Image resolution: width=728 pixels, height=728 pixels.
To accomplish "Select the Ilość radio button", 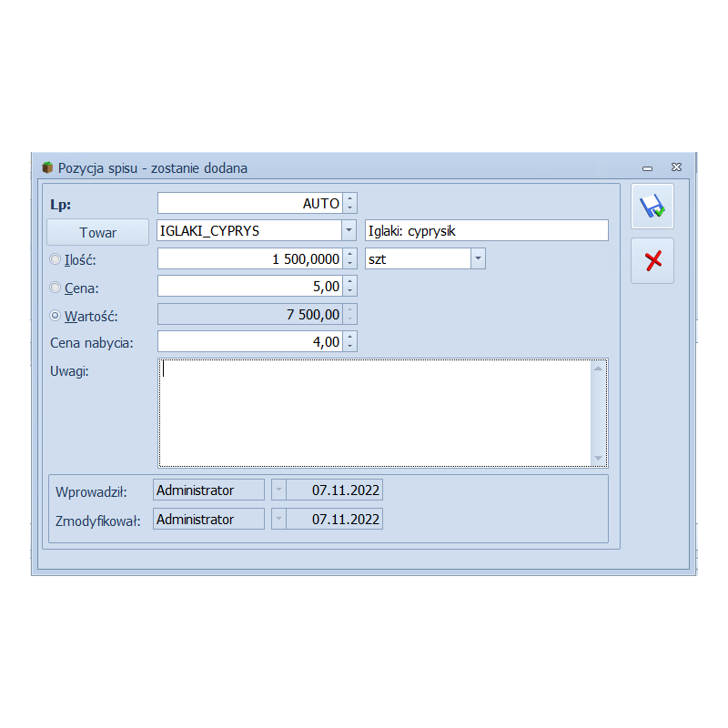I will pyautogui.click(x=56, y=259).
